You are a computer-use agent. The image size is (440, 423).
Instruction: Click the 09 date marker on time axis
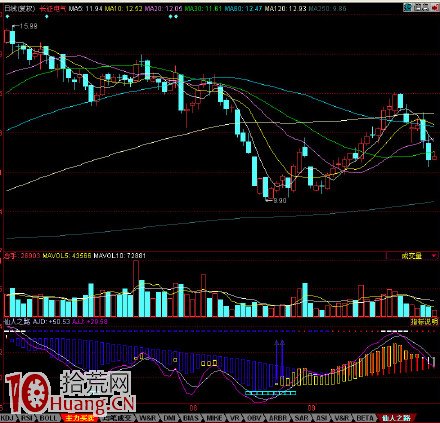click(311, 408)
